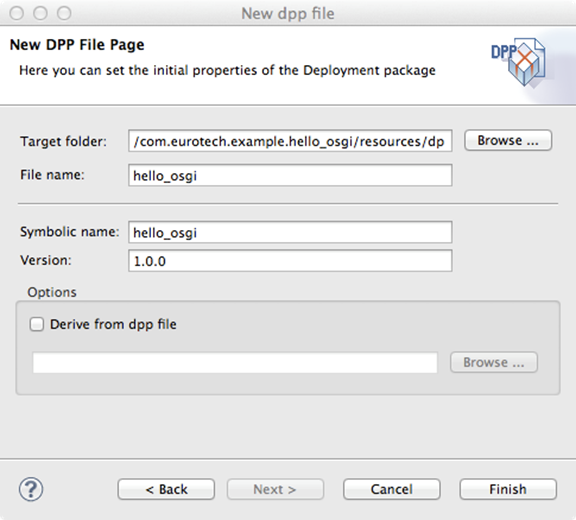
Task: Minimize the New dpp file dialog
Action: [40, 14]
